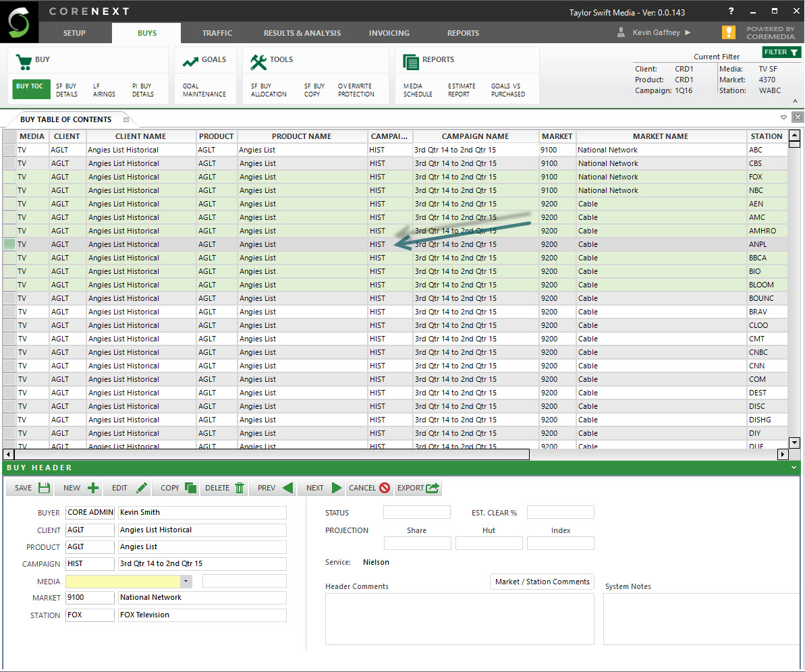Click the row selector for ABC station
805x672 pixels.
click(9, 150)
